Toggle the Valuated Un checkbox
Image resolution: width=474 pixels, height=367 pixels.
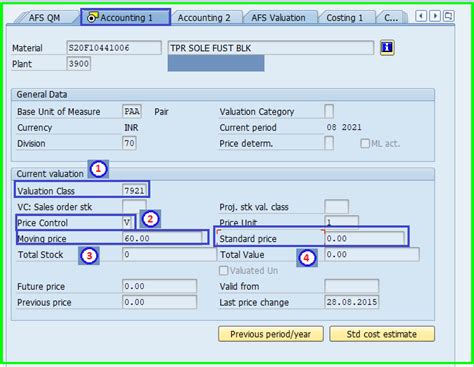(x=224, y=270)
